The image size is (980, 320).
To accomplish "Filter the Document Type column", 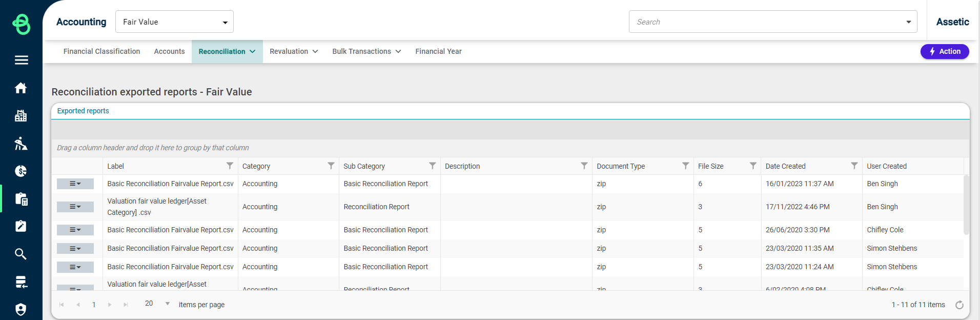I will (x=685, y=166).
